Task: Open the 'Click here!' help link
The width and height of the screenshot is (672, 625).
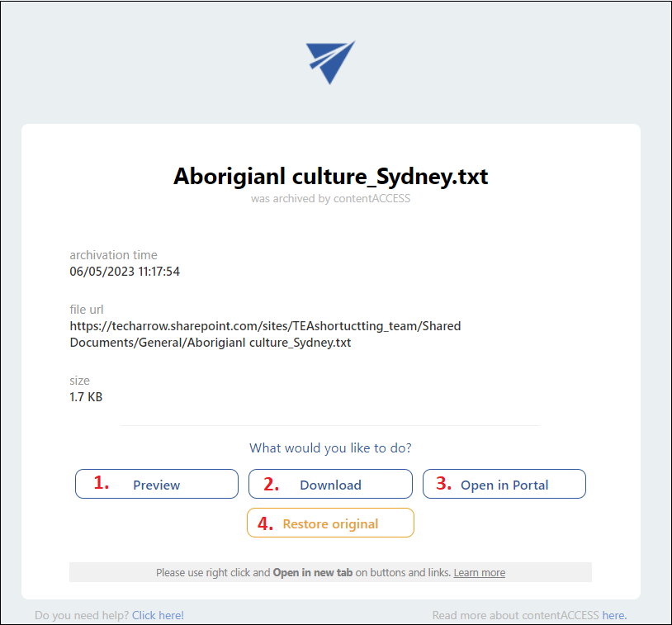Action: pos(158,615)
